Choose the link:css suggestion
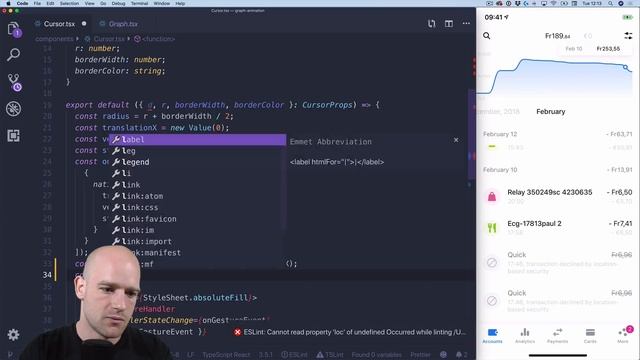This screenshot has height=360, width=640. pyautogui.click(x=197, y=207)
